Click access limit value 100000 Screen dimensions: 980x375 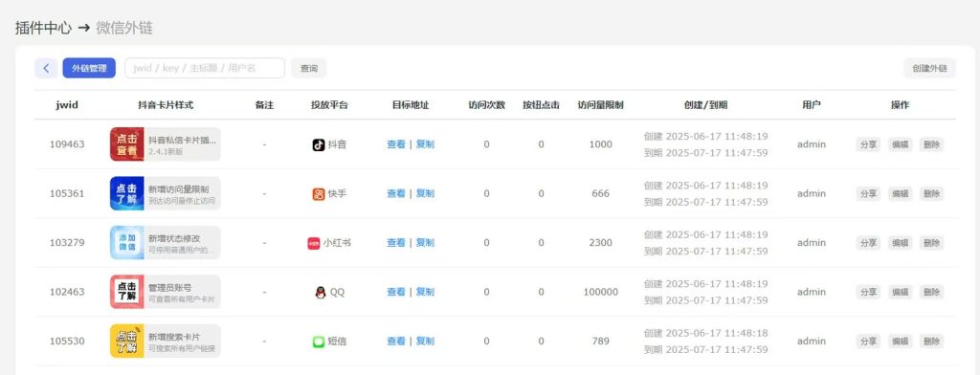coord(601,292)
